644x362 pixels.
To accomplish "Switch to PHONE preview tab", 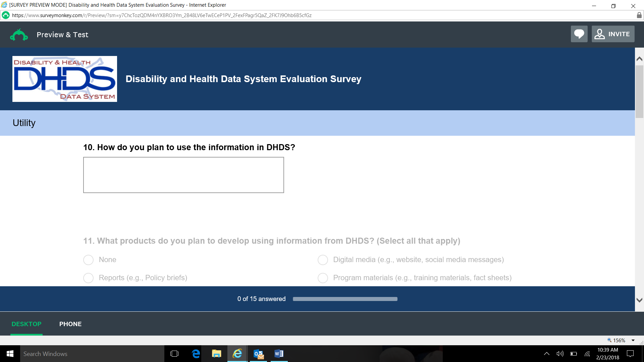I will [70, 324].
